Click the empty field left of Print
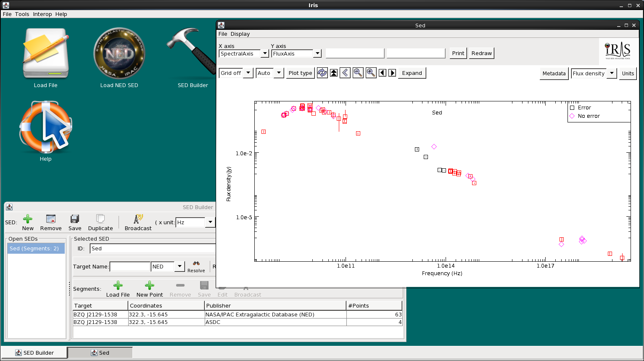Viewport: 644px width, 361px height. pyautogui.click(x=416, y=53)
